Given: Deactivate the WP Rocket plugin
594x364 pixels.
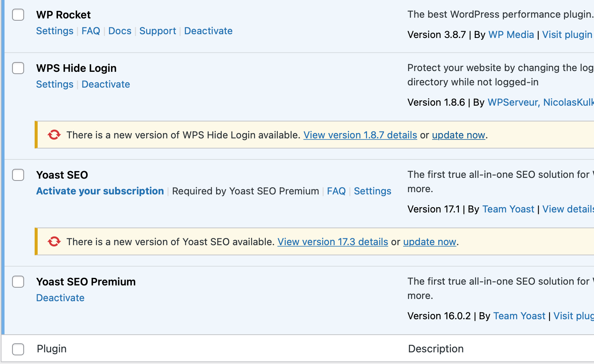Looking at the screenshot, I should [208, 31].
